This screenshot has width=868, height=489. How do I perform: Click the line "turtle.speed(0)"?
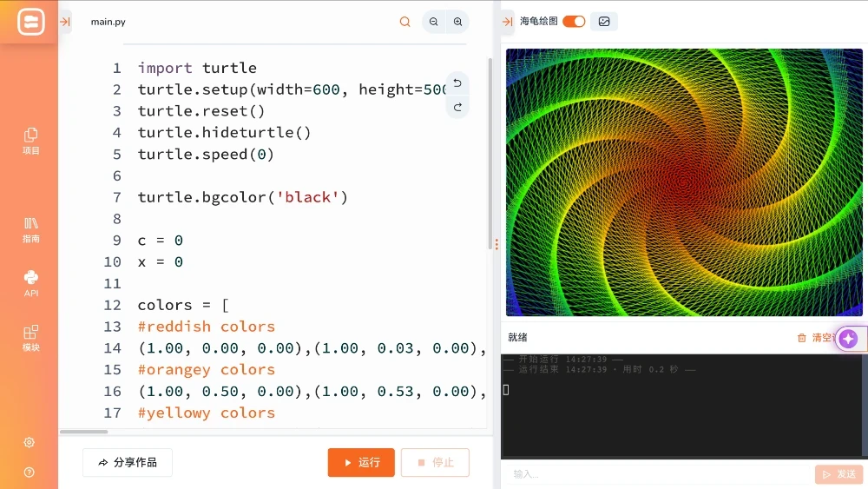pos(206,154)
